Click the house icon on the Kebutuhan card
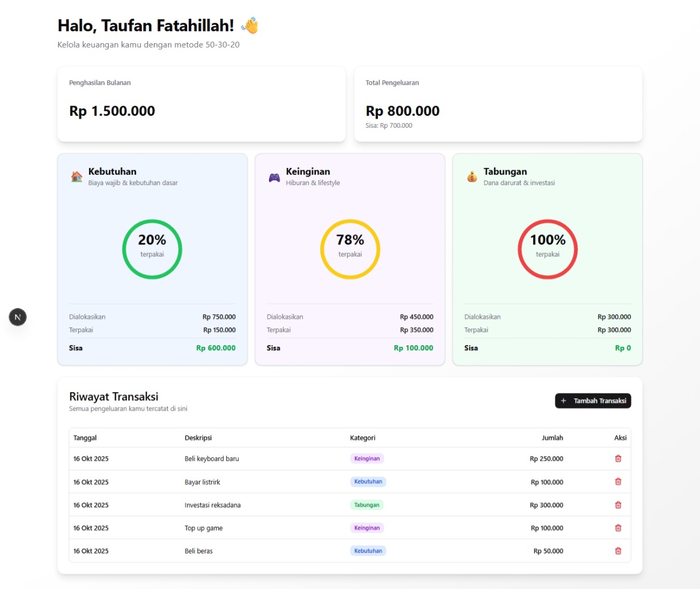This screenshot has height=589, width=700. coord(75,176)
